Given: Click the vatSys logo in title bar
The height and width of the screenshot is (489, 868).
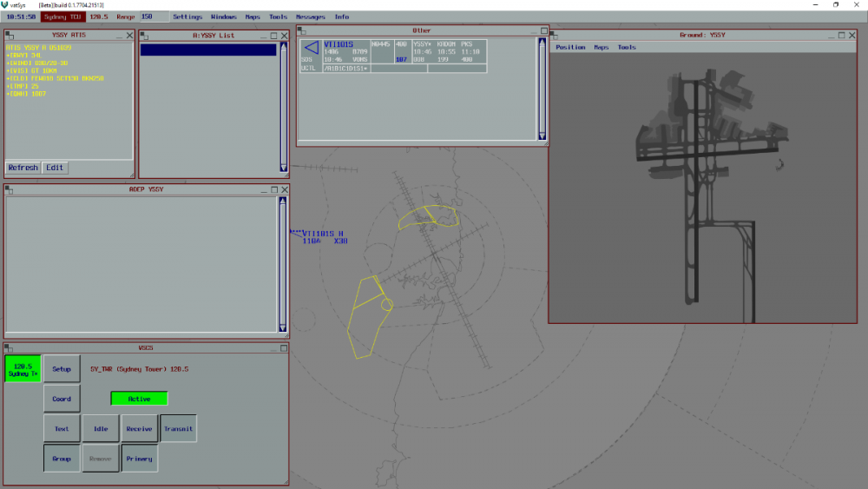Looking at the screenshot, I should 7,4.
